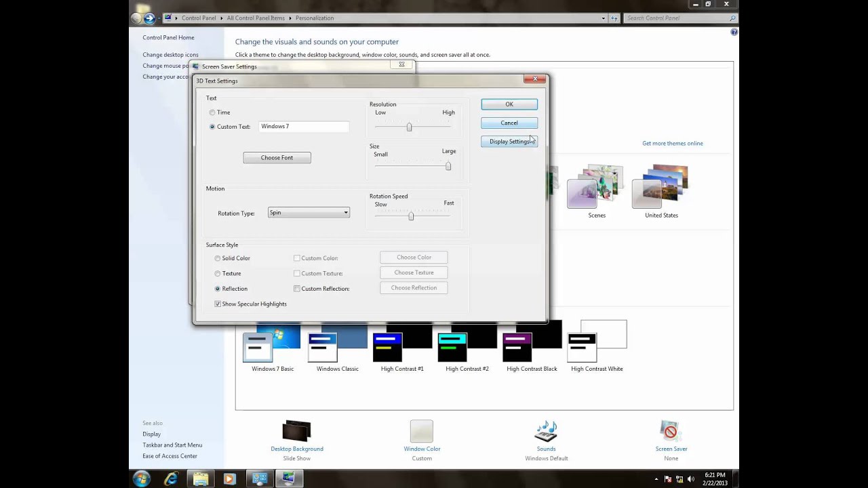Screen dimensions: 868x488
Task: Select Texture surface style
Action: [x=218, y=274]
